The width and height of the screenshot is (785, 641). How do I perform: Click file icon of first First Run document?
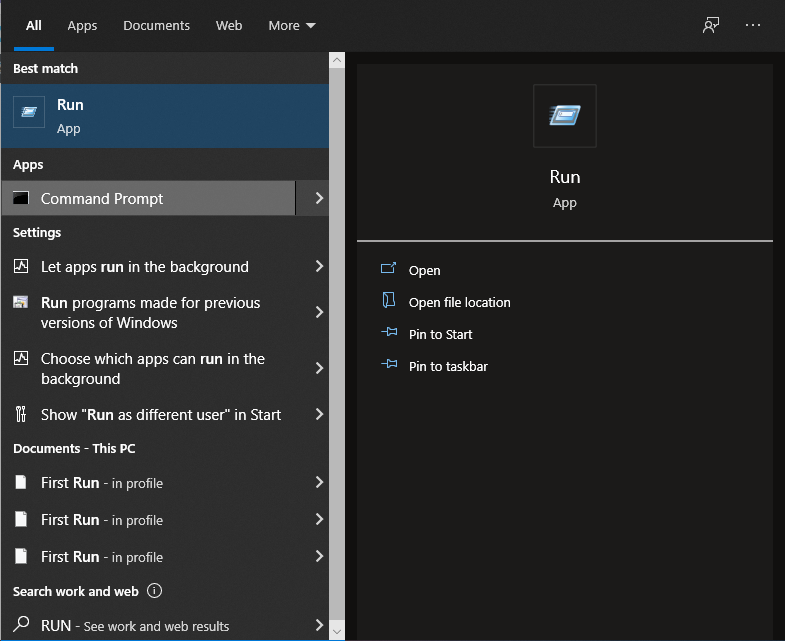[21, 482]
